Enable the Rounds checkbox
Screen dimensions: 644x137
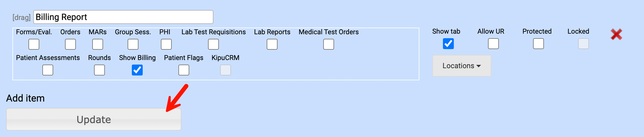[99, 70]
